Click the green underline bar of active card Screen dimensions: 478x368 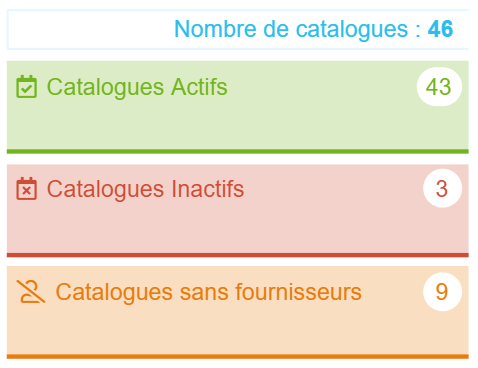(x=238, y=151)
